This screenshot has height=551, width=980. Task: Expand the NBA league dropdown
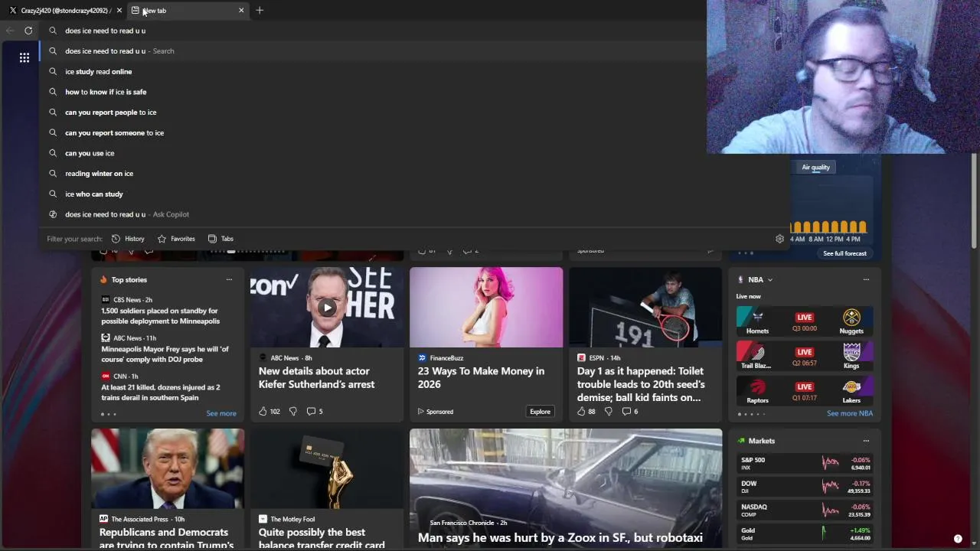tap(769, 280)
